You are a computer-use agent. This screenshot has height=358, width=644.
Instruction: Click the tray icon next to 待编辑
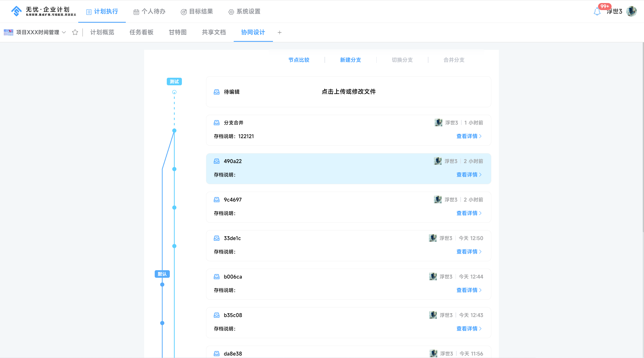tap(217, 92)
